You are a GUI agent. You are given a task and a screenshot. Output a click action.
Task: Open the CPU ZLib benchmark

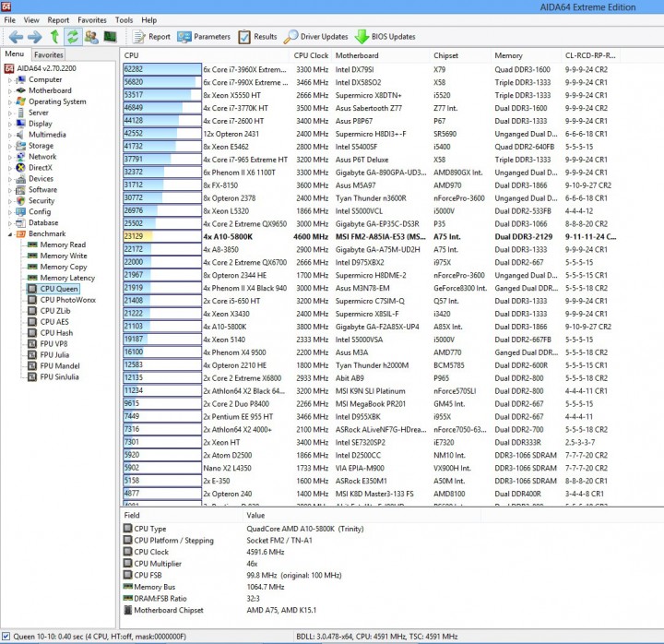point(49,311)
